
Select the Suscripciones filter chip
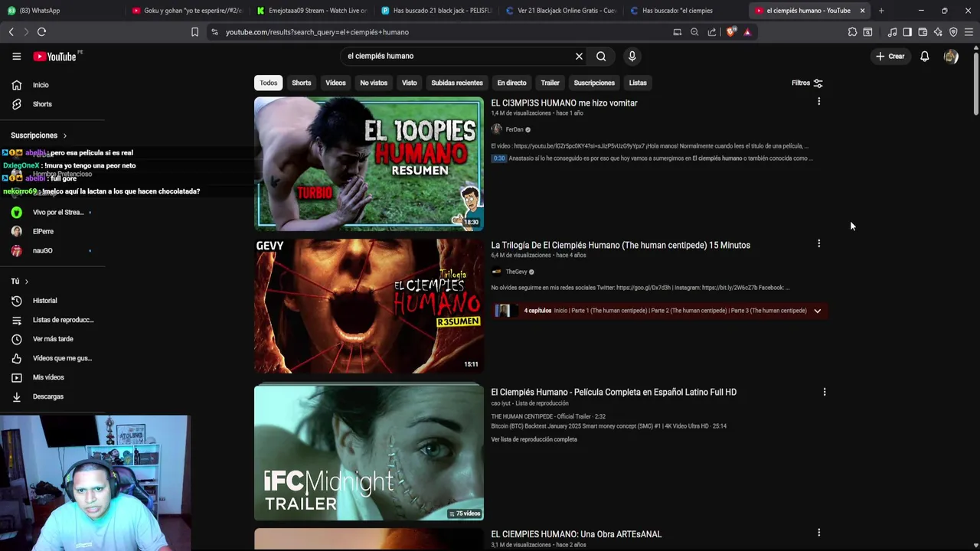pos(594,83)
